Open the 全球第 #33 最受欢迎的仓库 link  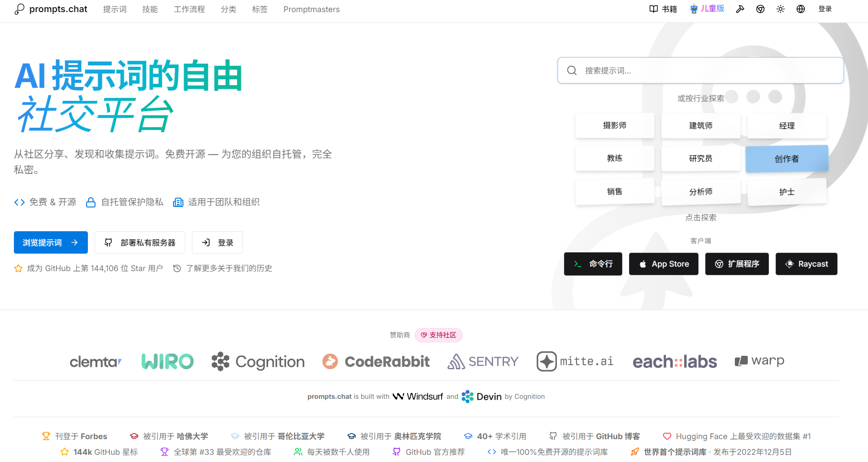pyautogui.click(x=216, y=452)
